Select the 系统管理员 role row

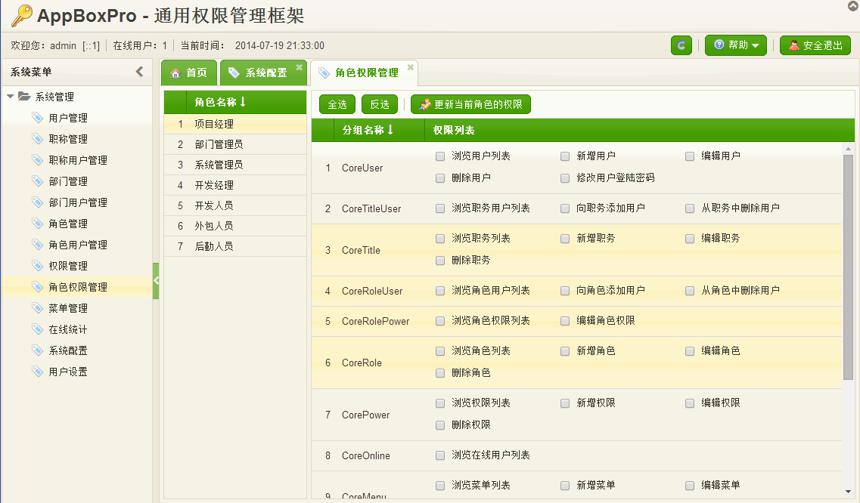click(x=235, y=165)
